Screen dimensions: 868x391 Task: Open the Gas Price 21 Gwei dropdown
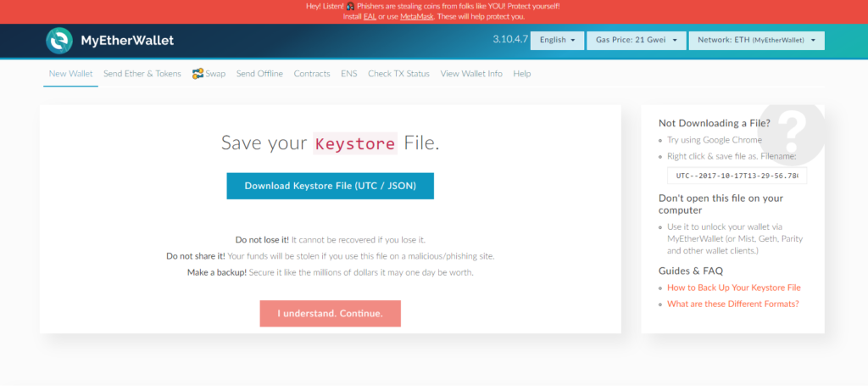click(x=637, y=41)
